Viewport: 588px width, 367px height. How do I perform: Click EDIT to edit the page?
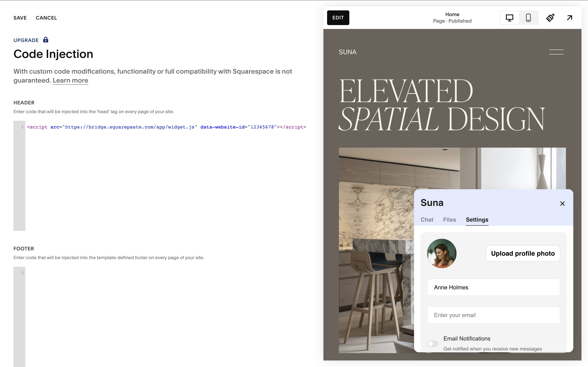click(338, 18)
